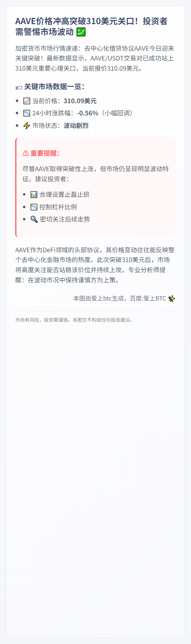Screen dimensions: 191x644
Task: Click the tag icon beside 关键市场数据一览
Action: point(19,88)
